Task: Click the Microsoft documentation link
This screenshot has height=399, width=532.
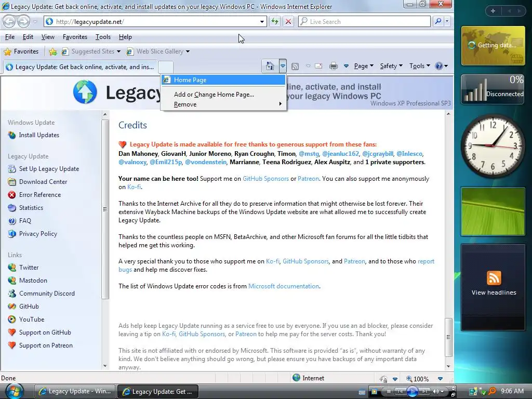Action: (283, 286)
